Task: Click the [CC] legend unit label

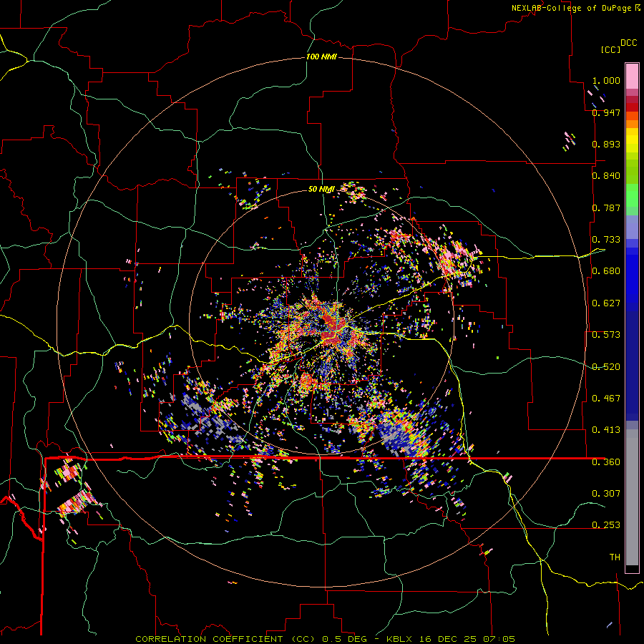Action: 610,49
